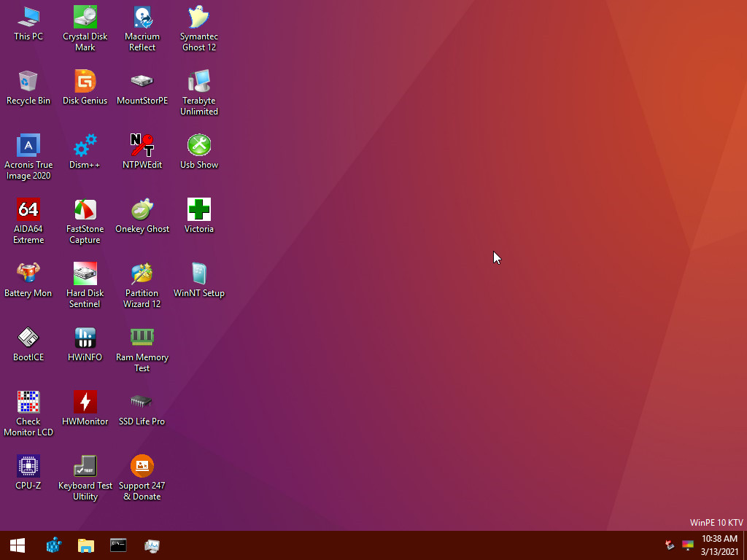Launch Hard Disk Sentinel
Image resolution: width=747 pixels, height=560 pixels.
pyautogui.click(x=85, y=286)
